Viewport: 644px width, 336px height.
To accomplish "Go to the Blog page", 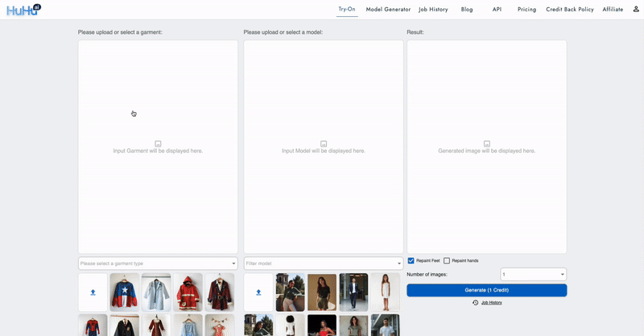I will point(467,10).
